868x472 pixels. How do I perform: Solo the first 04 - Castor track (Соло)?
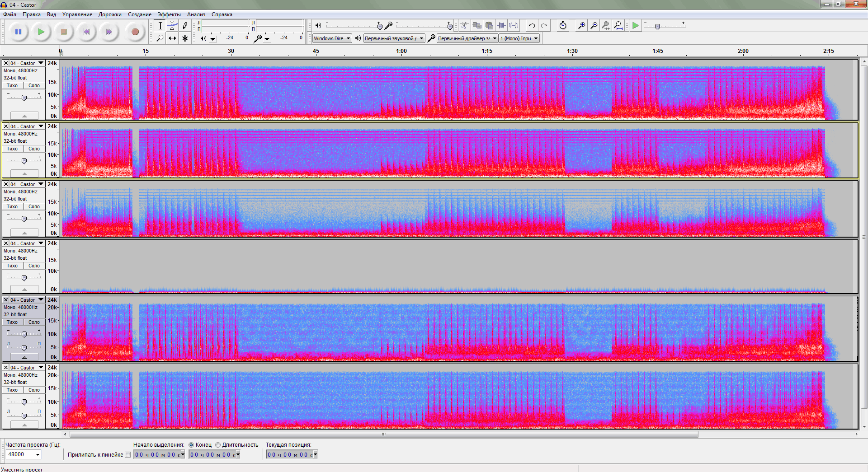[34, 85]
